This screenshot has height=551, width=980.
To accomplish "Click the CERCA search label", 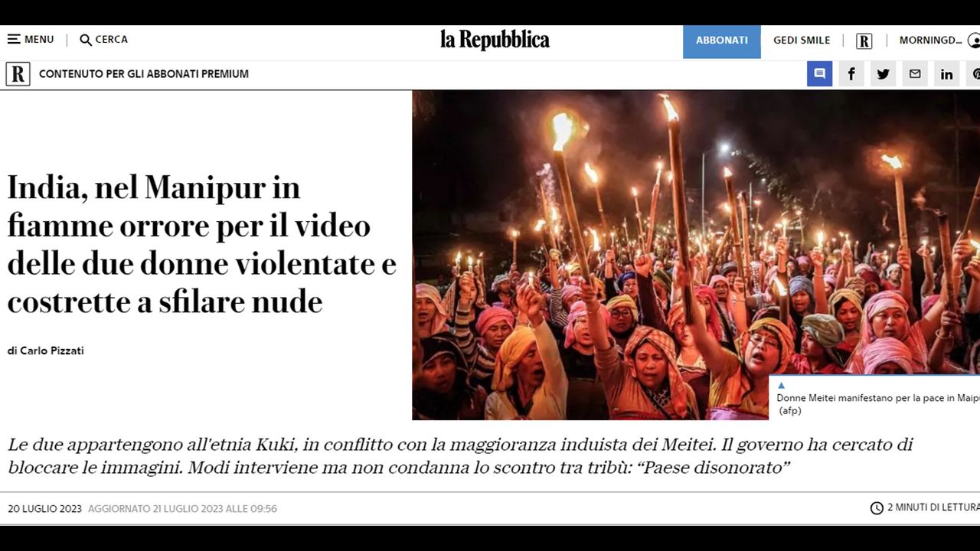I will 112,39.
